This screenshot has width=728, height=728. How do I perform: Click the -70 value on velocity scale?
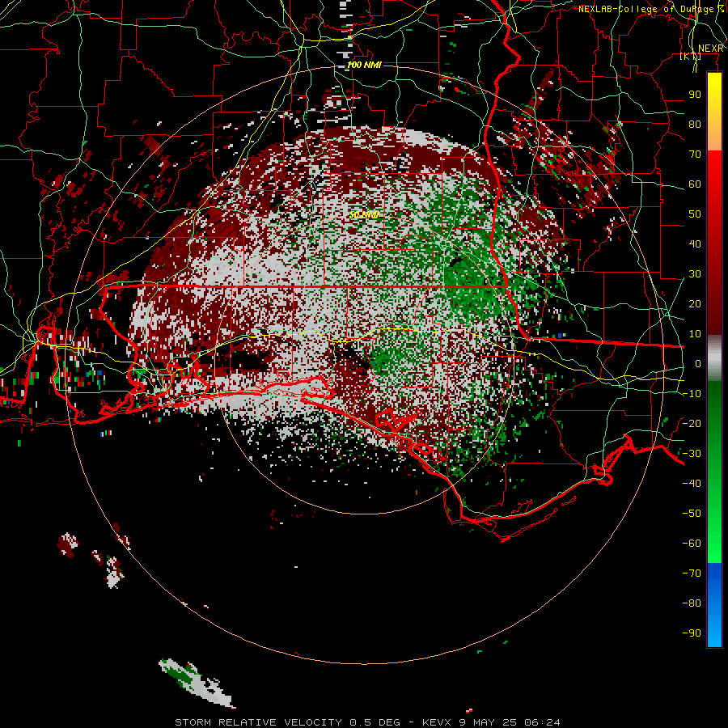692,574
